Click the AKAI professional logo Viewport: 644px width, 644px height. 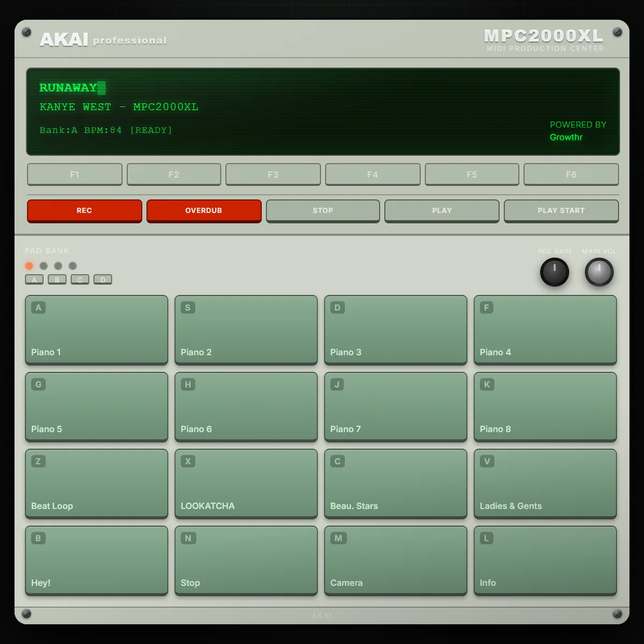click(103, 40)
